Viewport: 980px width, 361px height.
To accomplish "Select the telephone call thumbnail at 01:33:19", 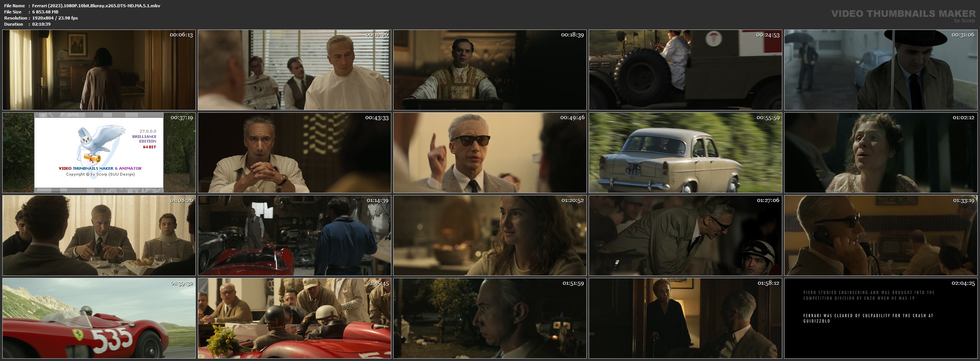I will coord(881,235).
